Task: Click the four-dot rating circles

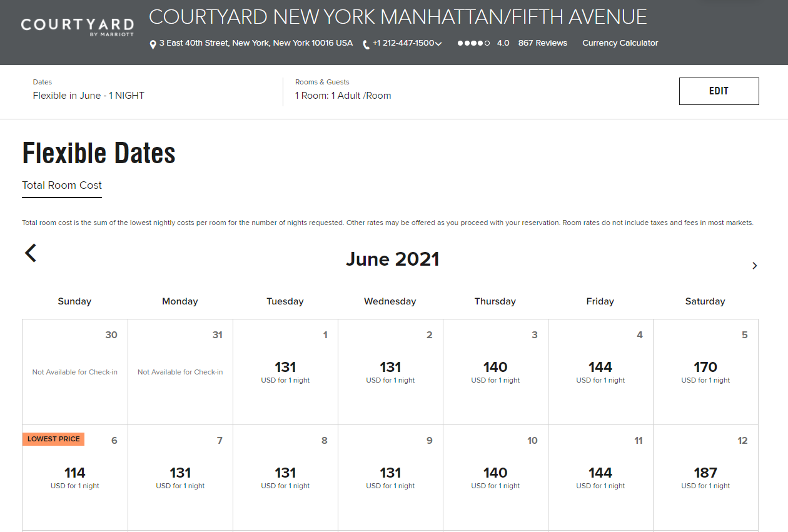Action: [473, 43]
